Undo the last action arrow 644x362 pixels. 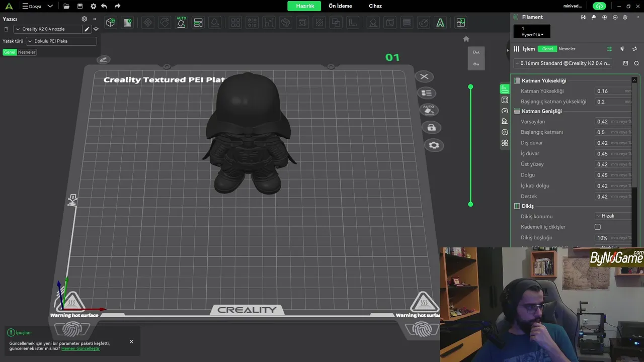[104, 7]
